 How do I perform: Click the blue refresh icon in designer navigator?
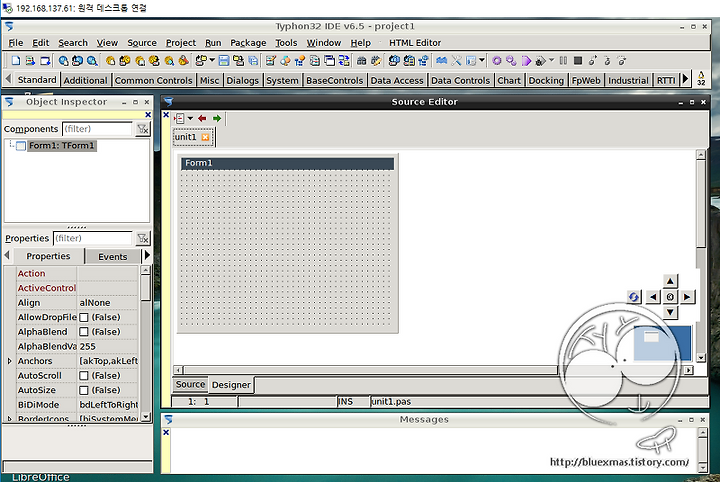pos(634,297)
